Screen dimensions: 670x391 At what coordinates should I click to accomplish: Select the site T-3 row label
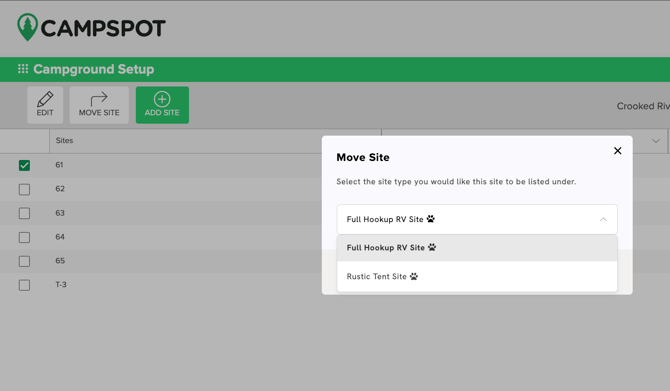pos(61,285)
